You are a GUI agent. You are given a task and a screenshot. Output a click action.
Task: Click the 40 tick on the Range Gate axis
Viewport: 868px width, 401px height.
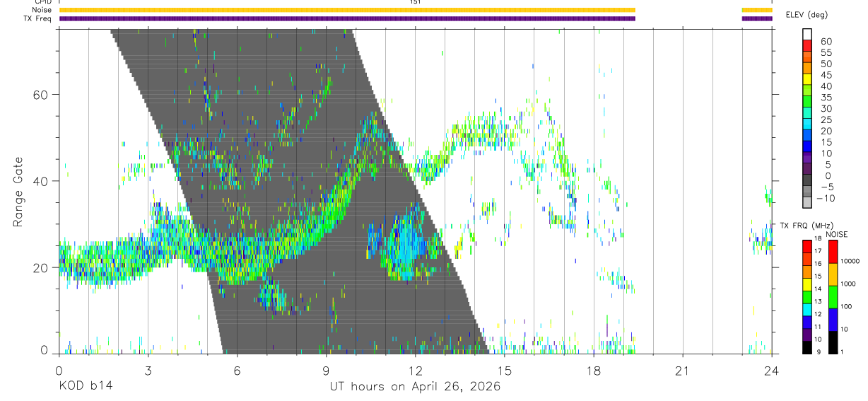[x=41, y=181]
